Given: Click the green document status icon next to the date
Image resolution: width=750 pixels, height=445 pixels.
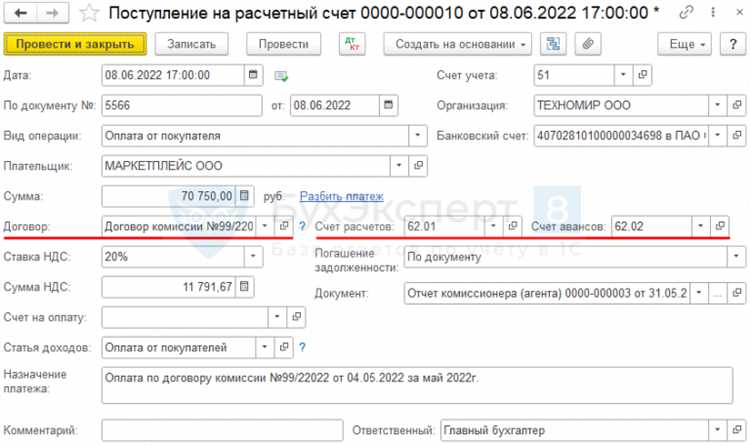Looking at the screenshot, I should pos(281,76).
